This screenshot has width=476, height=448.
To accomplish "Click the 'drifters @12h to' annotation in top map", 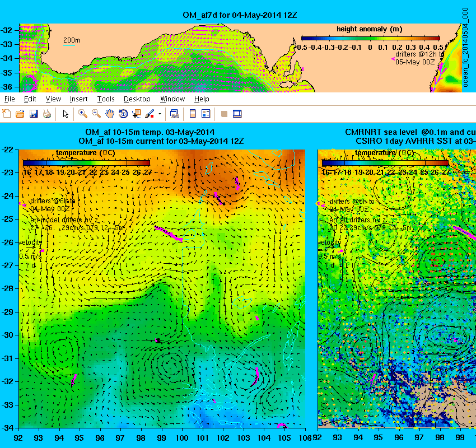I will click(419, 54).
